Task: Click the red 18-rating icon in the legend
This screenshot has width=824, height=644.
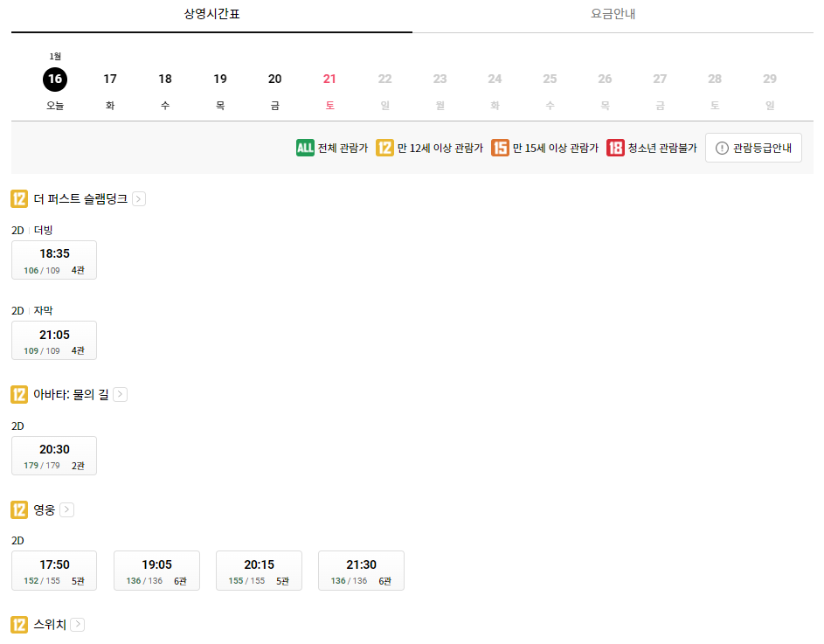Action: pos(616,148)
